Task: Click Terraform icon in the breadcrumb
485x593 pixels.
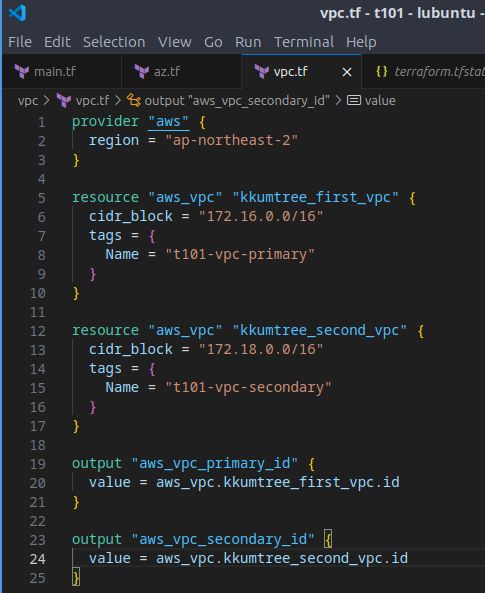Action: (64, 101)
